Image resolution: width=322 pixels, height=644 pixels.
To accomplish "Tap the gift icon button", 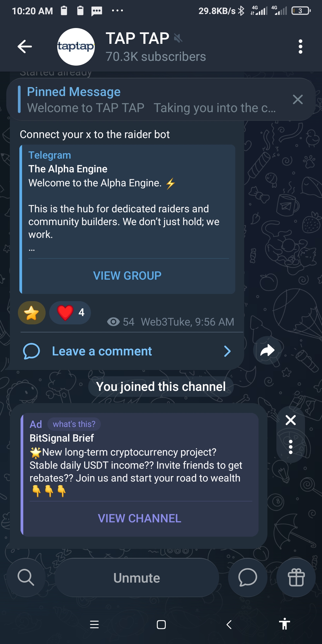I will (296, 578).
